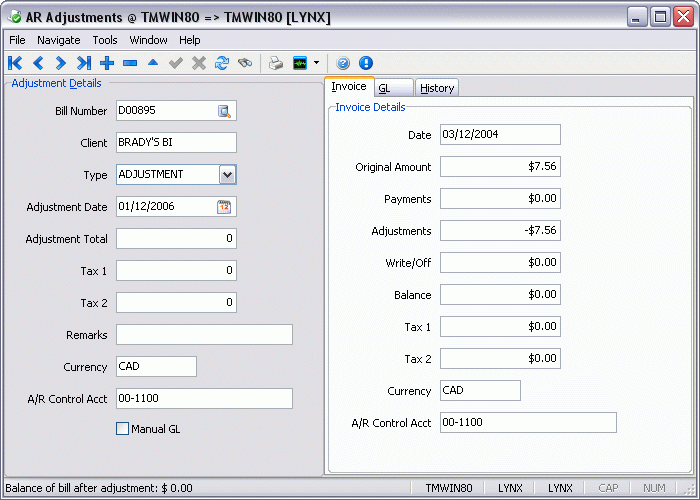Click the Remarks text field
The width and height of the screenshot is (700, 500).
pos(204,335)
